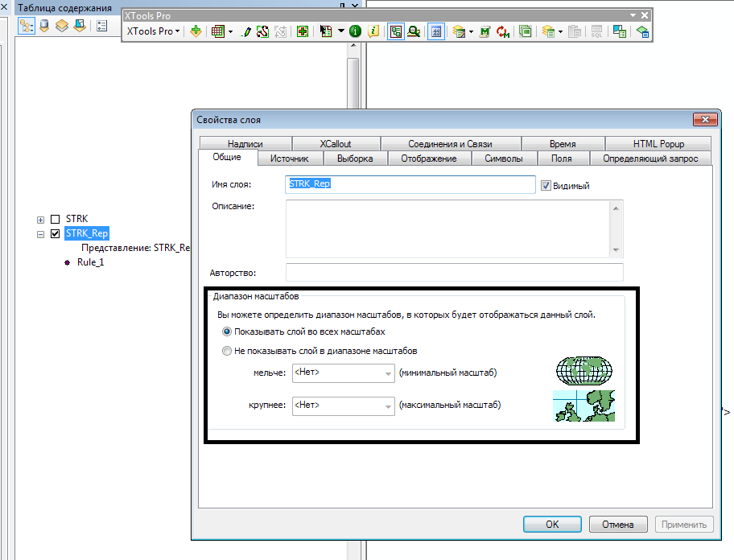
Task: Expand the STRK layer node
Action: 41,220
